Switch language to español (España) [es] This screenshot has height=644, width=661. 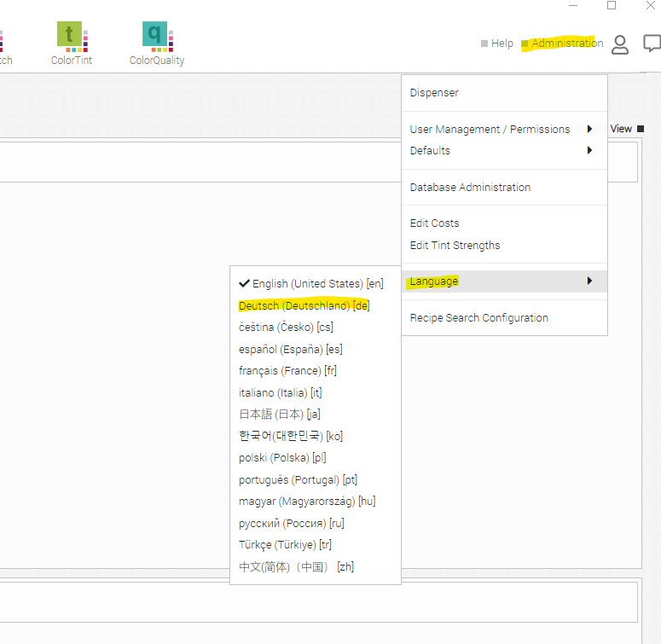click(315, 349)
